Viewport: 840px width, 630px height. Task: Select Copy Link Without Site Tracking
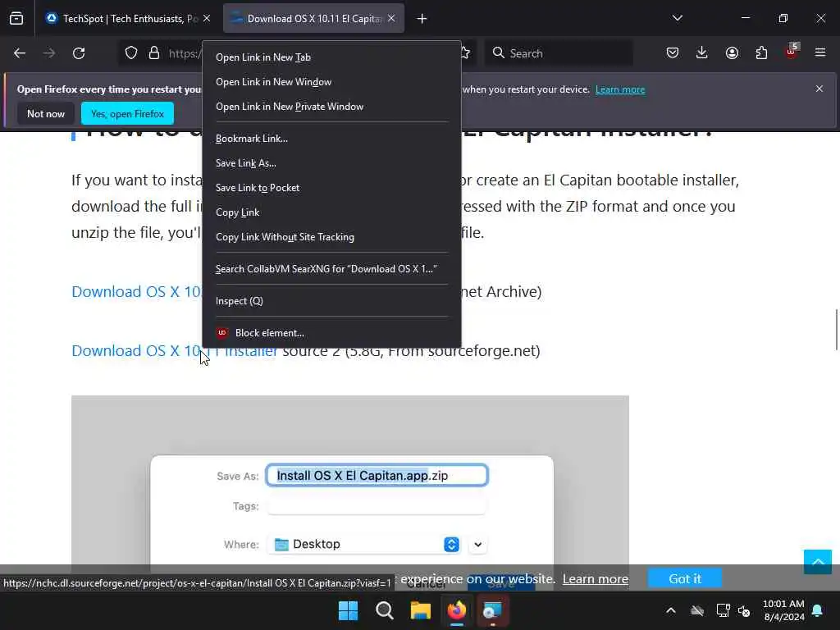coord(331,237)
